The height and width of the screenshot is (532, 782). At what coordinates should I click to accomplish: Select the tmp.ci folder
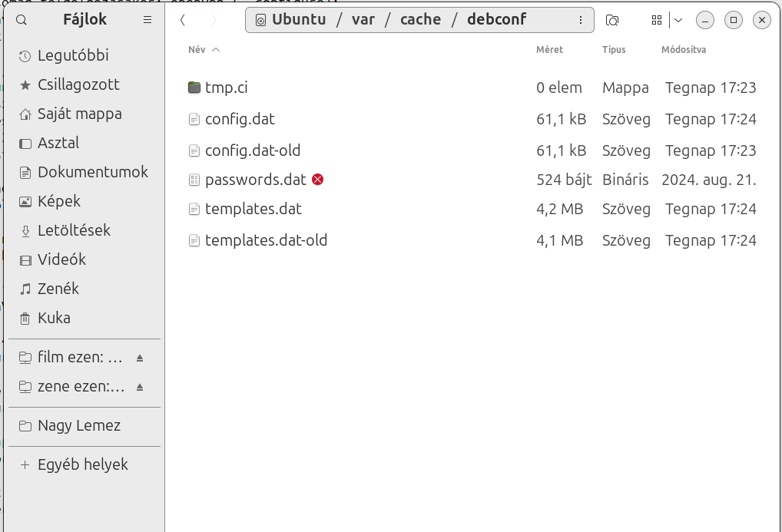coord(226,88)
